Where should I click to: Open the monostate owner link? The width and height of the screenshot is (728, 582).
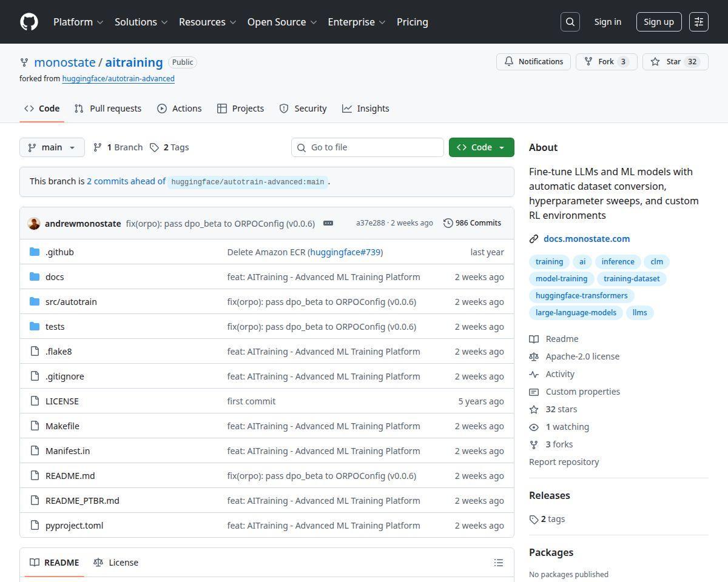point(65,62)
